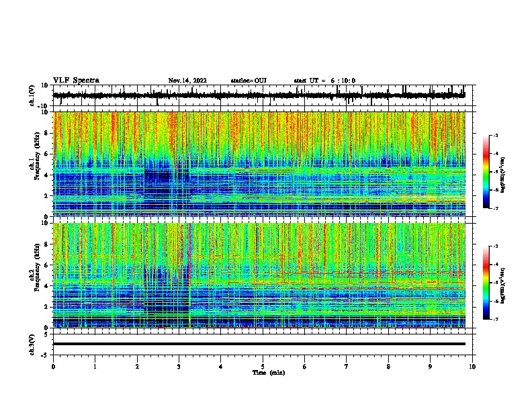This screenshot has width=532, height=411.
Task: Click the "Time (min)" x-axis label
Action: [269, 373]
